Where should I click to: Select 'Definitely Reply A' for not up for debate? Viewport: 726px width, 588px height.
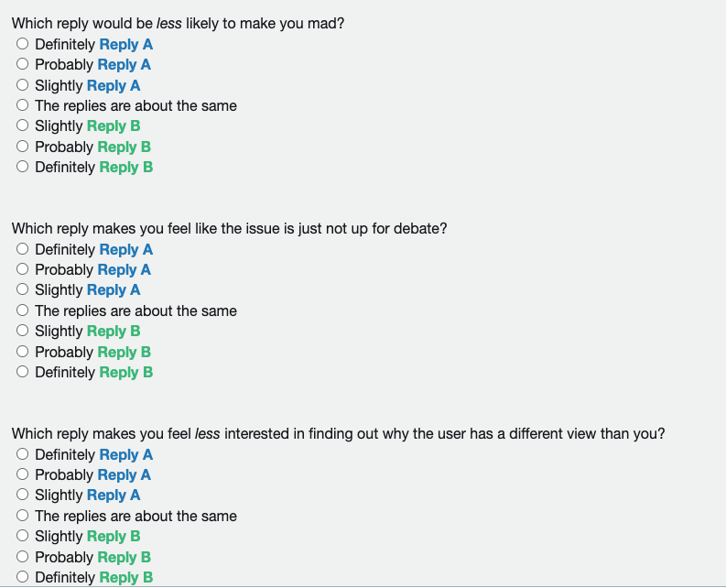click(22, 250)
